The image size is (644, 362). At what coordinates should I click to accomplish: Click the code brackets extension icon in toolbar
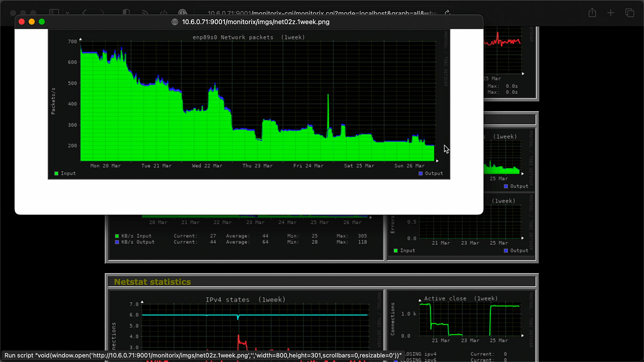coord(163,13)
